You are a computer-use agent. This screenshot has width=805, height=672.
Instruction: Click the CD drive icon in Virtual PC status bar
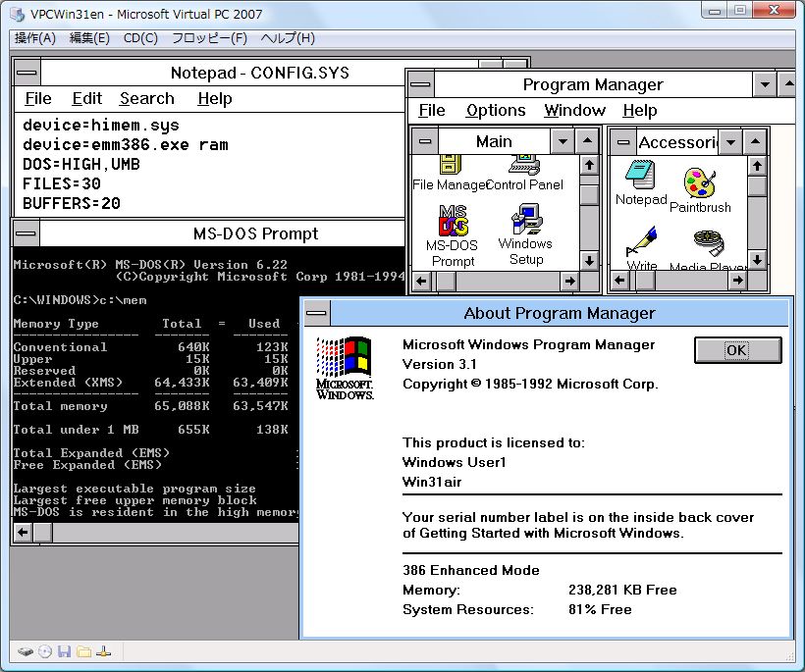coord(45,652)
